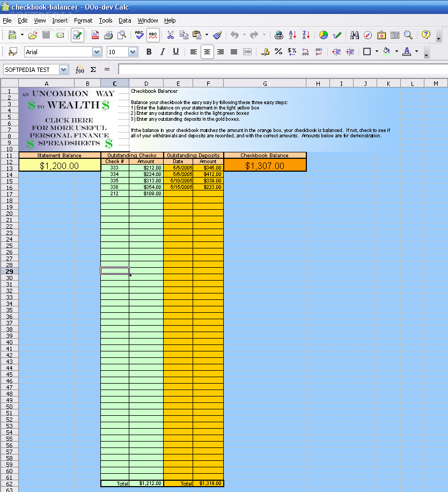Viewport: 448px width, 492px height.
Task: Open Find & Replace binoculars
Action: click(355, 35)
